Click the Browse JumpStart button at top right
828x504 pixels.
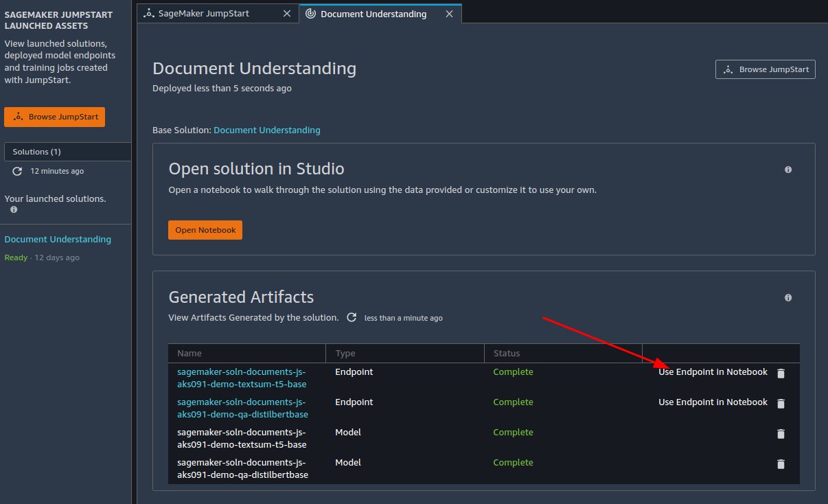766,69
